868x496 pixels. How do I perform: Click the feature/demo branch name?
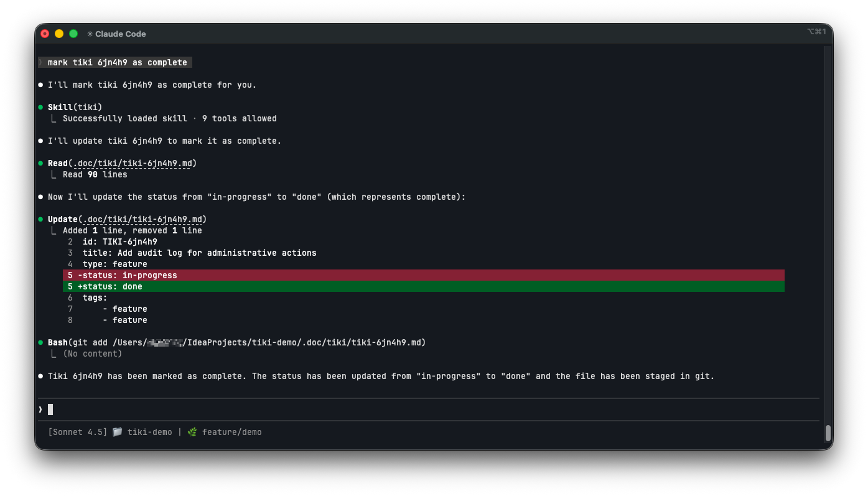click(x=231, y=432)
